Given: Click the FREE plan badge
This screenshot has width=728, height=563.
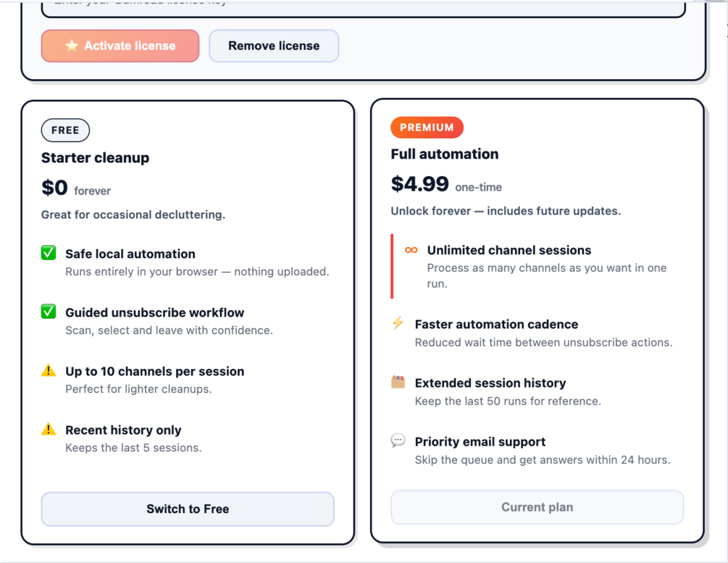Looking at the screenshot, I should (x=65, y=130).
